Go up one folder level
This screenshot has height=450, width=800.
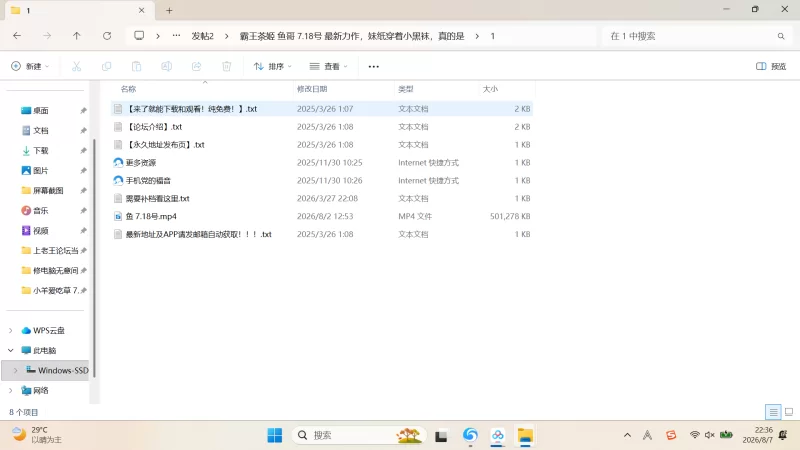(x=77, y=36)
